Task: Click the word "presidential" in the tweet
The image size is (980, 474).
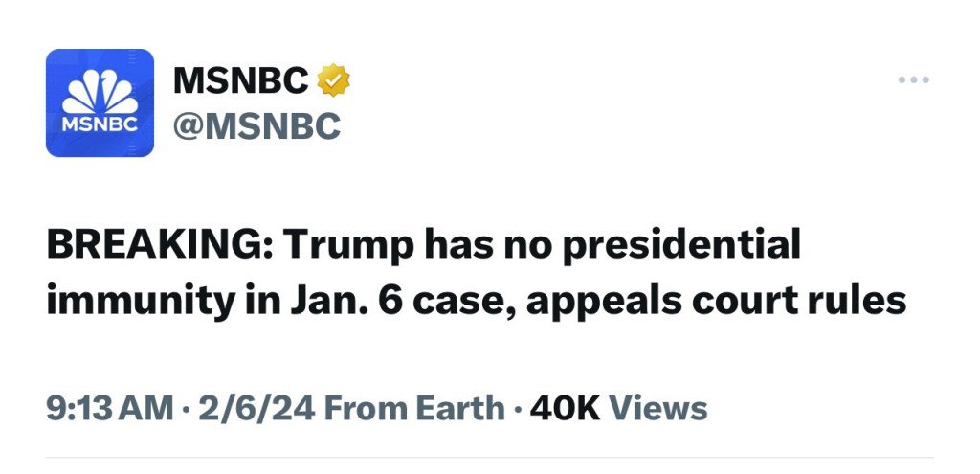Action: pyautogui.click(x=680, y=247)
